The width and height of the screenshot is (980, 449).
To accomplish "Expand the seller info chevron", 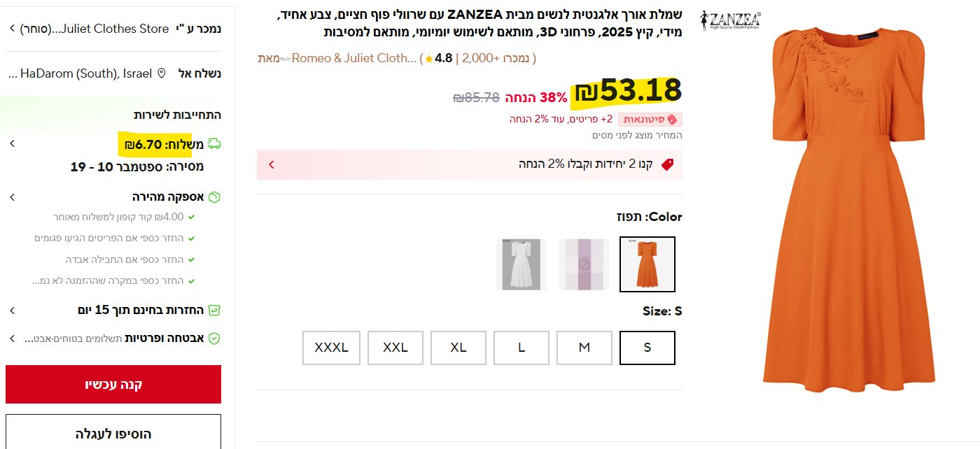I will pyautogui.click(x=12, y=29).
